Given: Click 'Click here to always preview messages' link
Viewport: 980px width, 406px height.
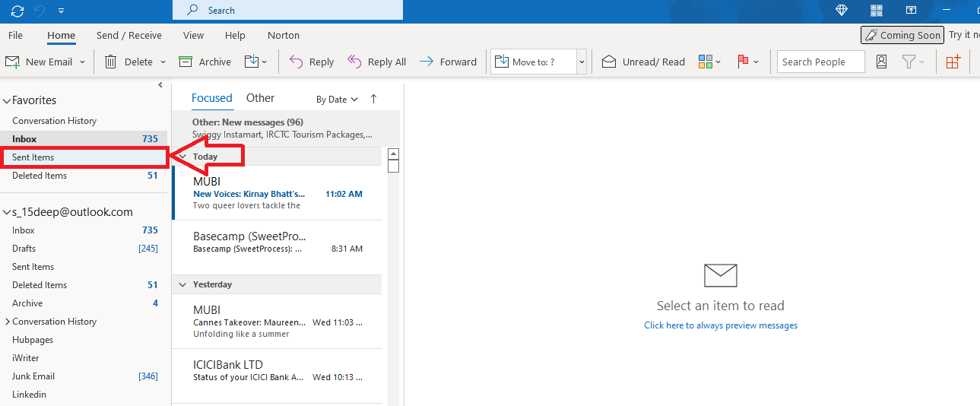Looking at the screenshot, I should coord(720,325).
